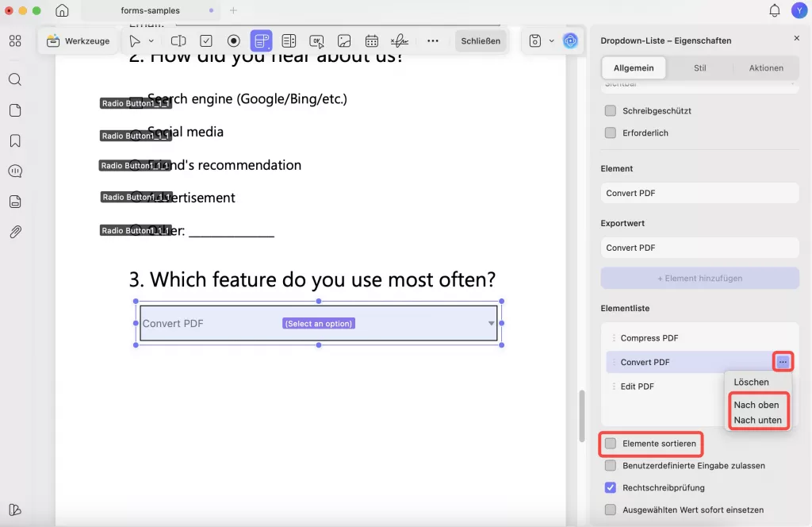Select radio field beside recommendation option

[135, 165]
